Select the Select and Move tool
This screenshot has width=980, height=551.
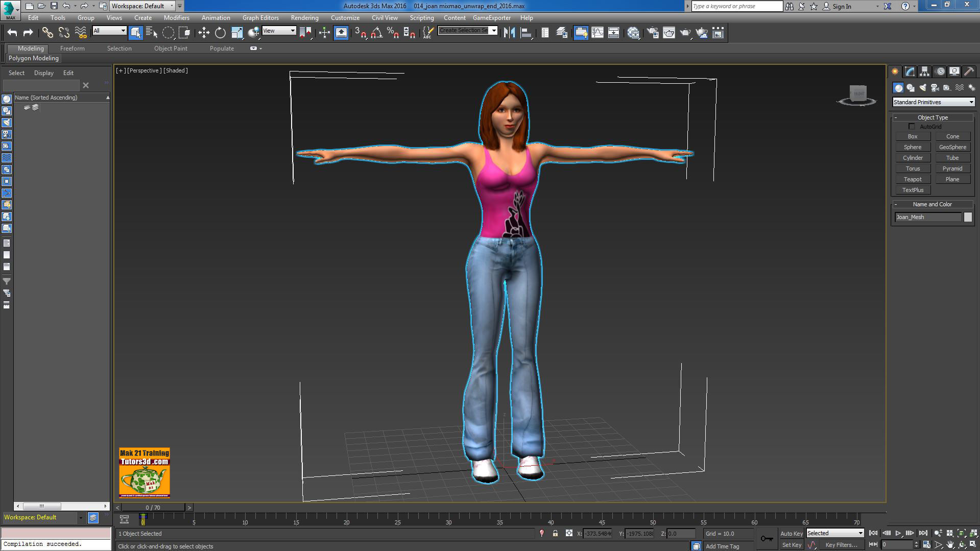[x=204, y=33]
